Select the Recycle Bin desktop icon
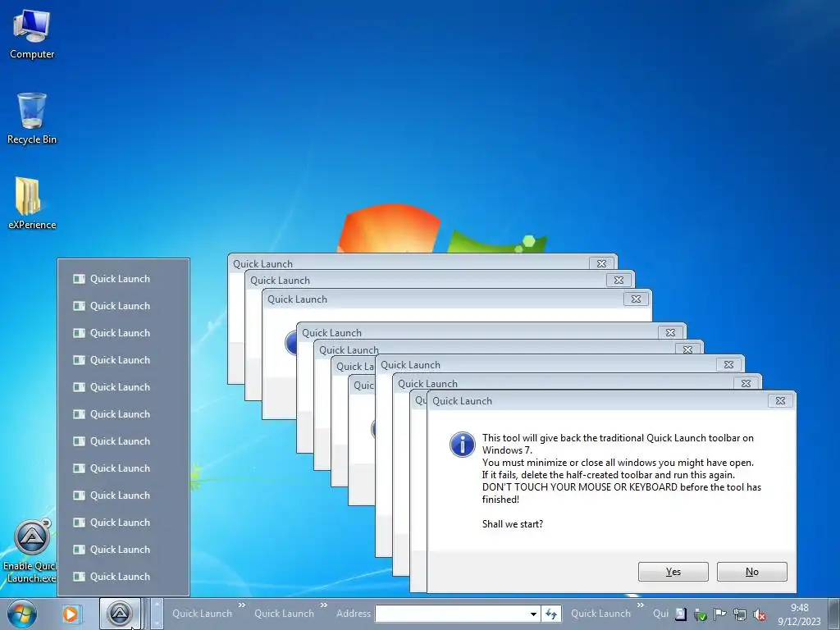 pos(32,118)
